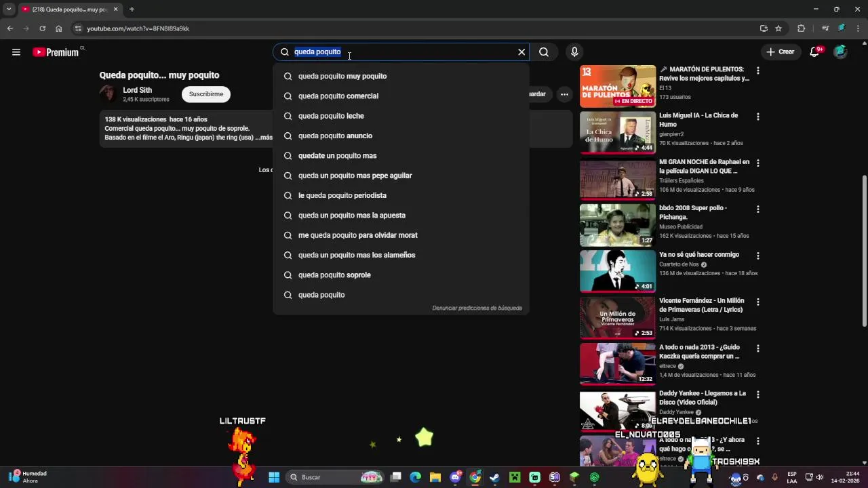Select suggestion 'queda un poquito mas pepe aguilar'
Viewport: 868px width, 488px height.
(x=401, y=176)
